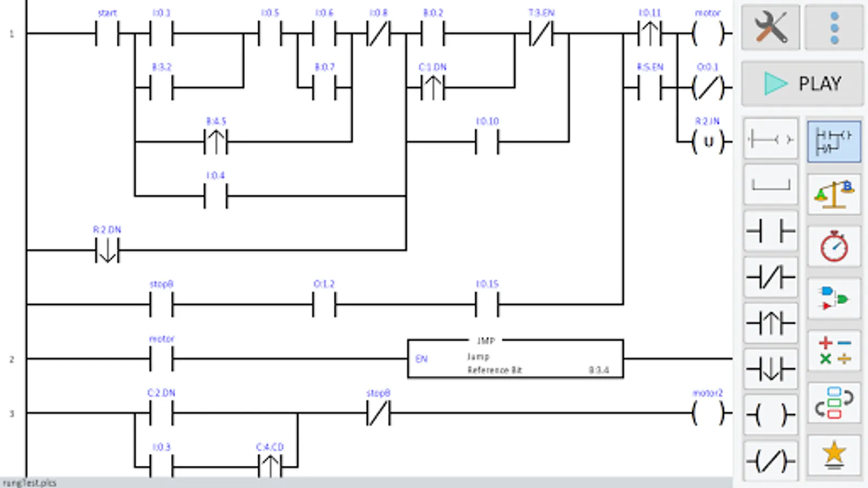Select the motor2 output coil

[708, 413]
